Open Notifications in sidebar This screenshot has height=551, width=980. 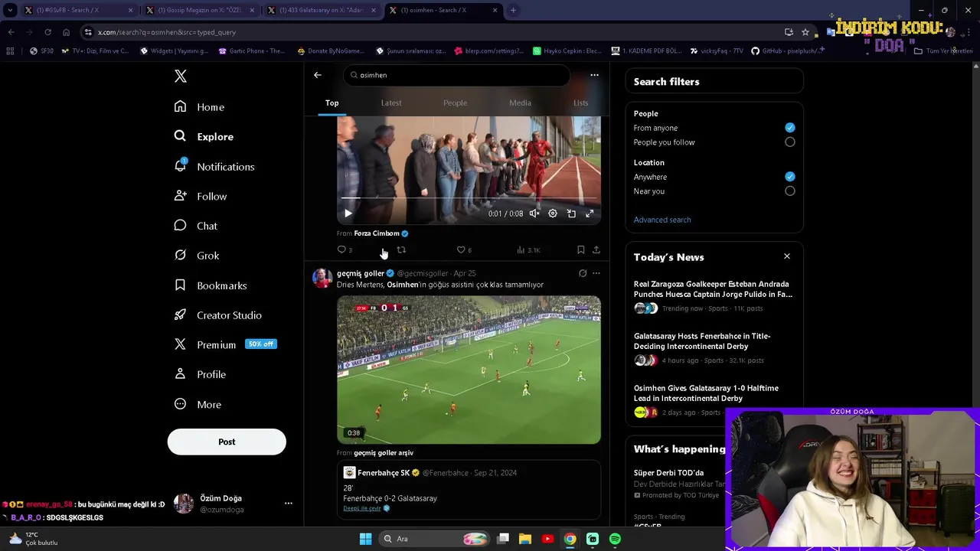click(214, 166)
